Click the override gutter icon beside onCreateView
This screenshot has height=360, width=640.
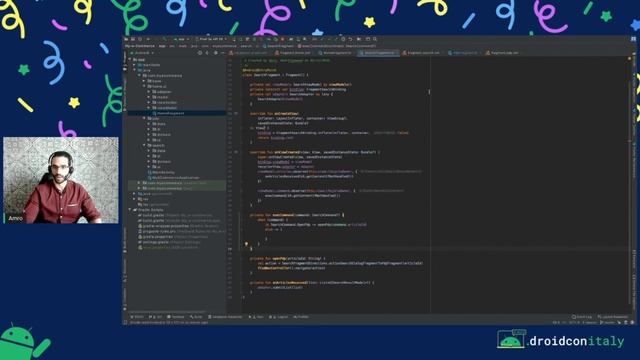[236, 113]
